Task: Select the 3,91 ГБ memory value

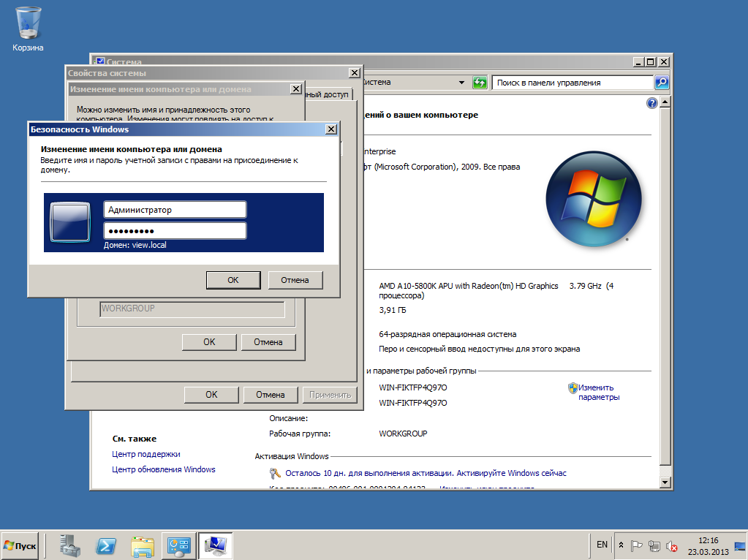Action: click(x=393, y=310)
